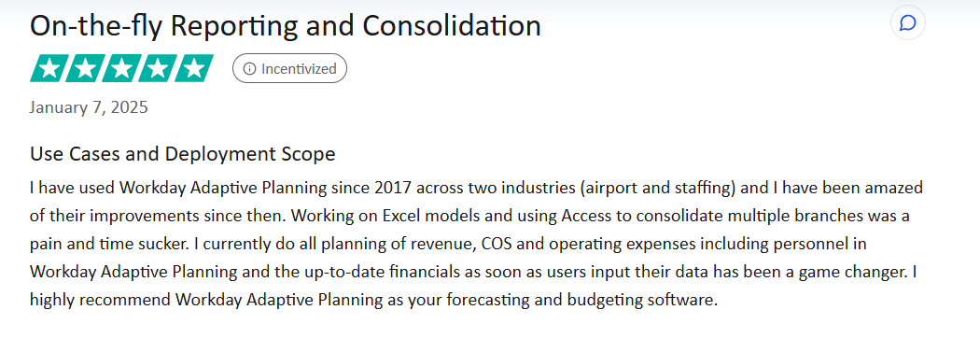
Task: Select the second rating star
Action: pyautogui.click(x=85, y=68)
